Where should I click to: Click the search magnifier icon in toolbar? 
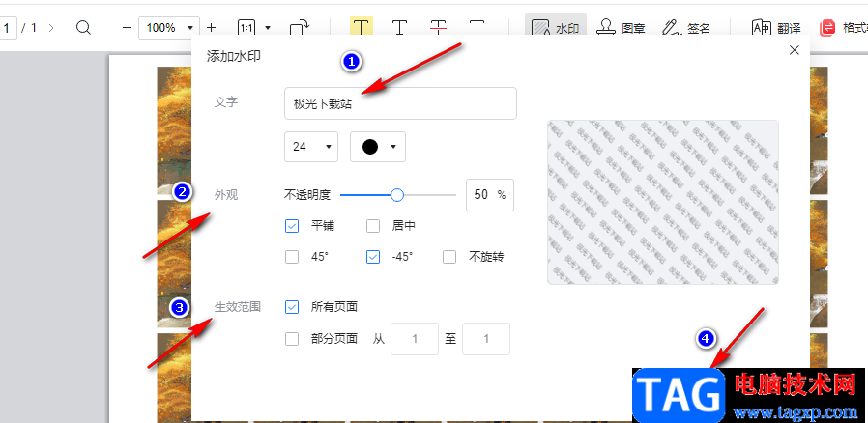click(83, 28)
